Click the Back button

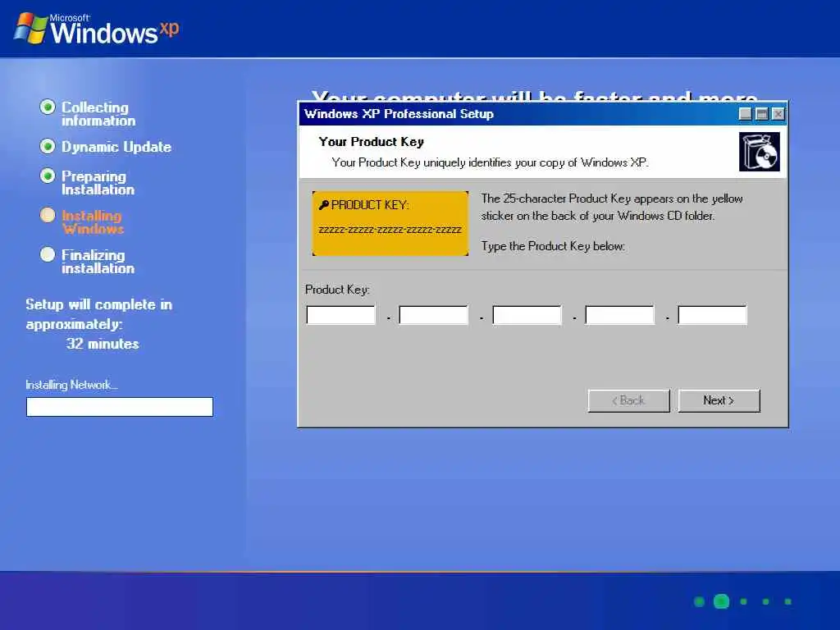[629, 400]
